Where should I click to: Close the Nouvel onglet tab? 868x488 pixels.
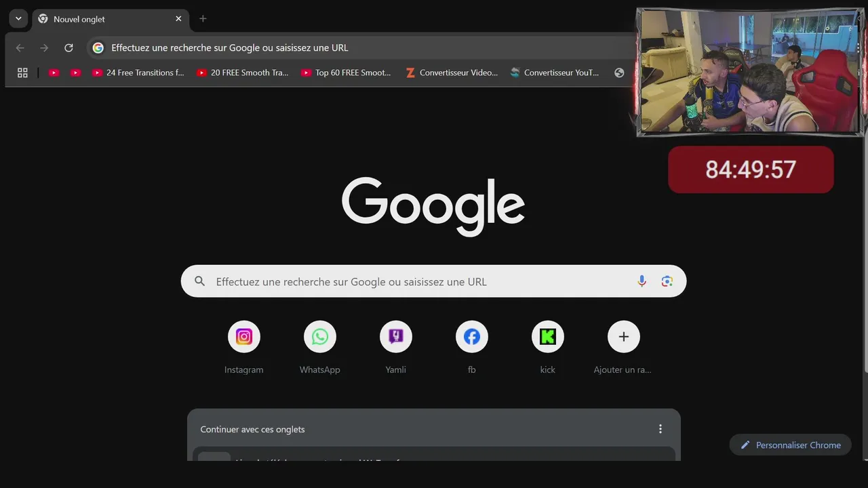pyautogui.click(x=178, y=19)
